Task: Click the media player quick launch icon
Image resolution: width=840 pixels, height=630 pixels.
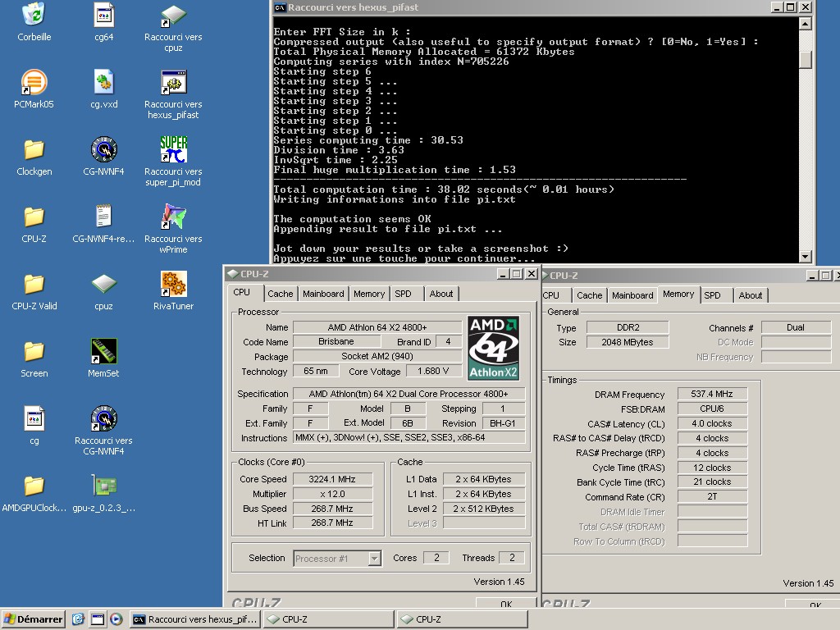Action: tap(116, 619)
